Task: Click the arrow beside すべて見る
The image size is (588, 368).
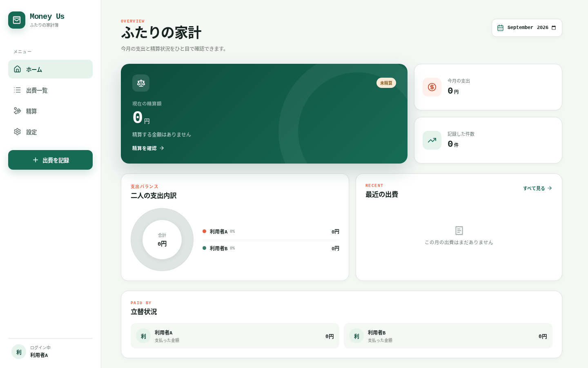Action: point(550,188)
